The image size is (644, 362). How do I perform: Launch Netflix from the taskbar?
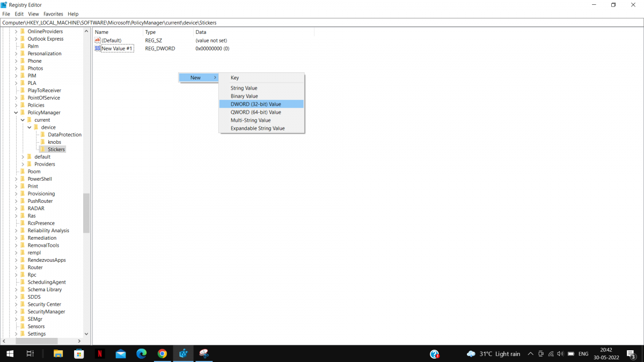coord(100,353)
